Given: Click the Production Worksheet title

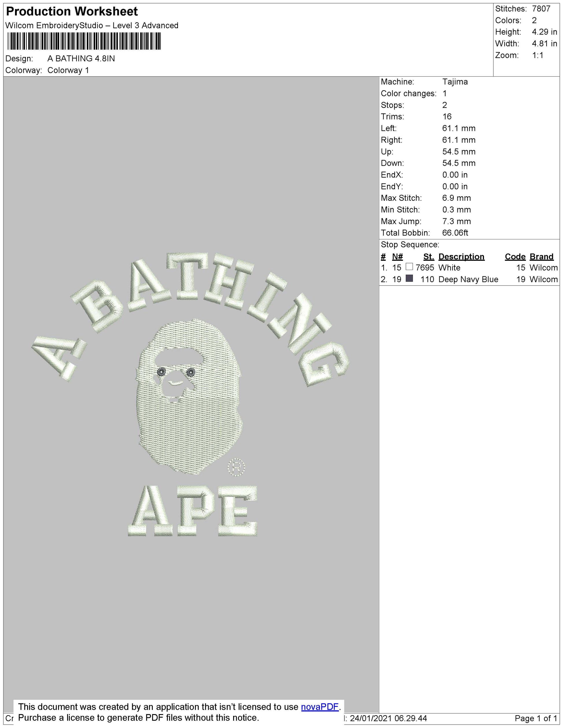Looking at the screenshot, I should 72,12.
